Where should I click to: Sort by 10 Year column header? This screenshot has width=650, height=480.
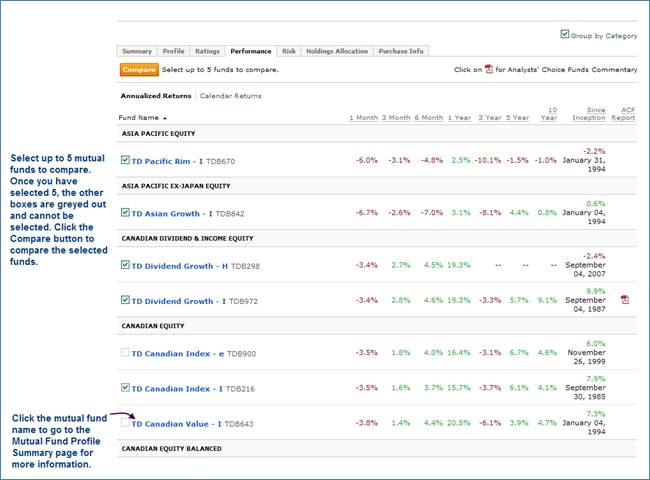549,114
